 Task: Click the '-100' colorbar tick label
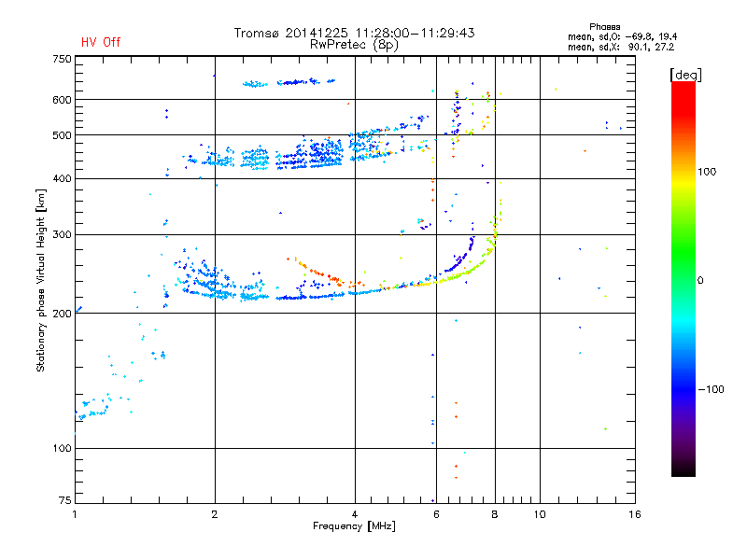[711, 389]
